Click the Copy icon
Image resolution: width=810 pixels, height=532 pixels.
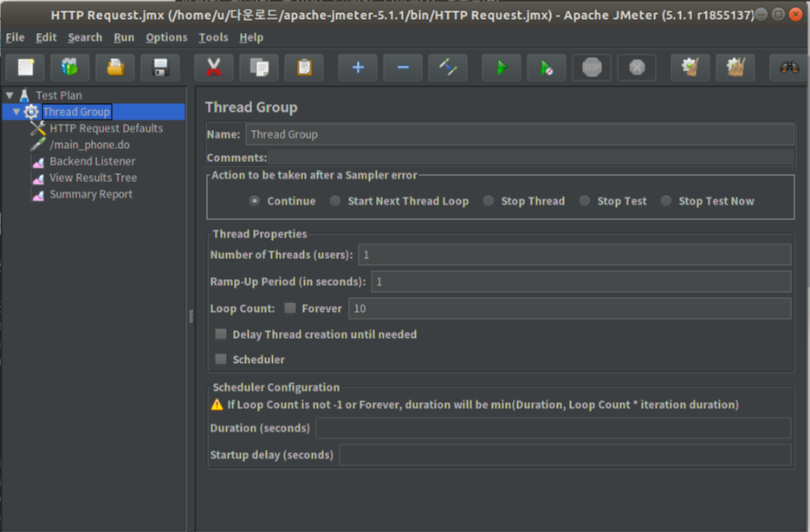tap(259, 68)
